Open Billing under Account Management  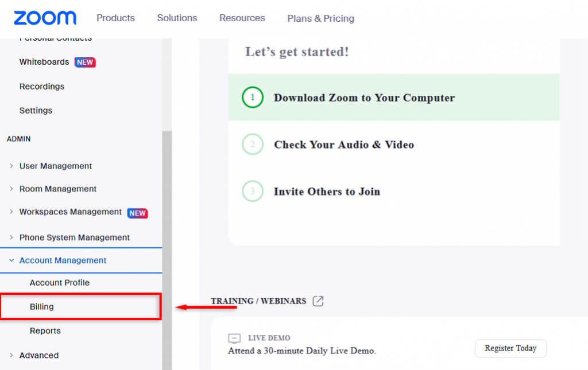(42, 307)
